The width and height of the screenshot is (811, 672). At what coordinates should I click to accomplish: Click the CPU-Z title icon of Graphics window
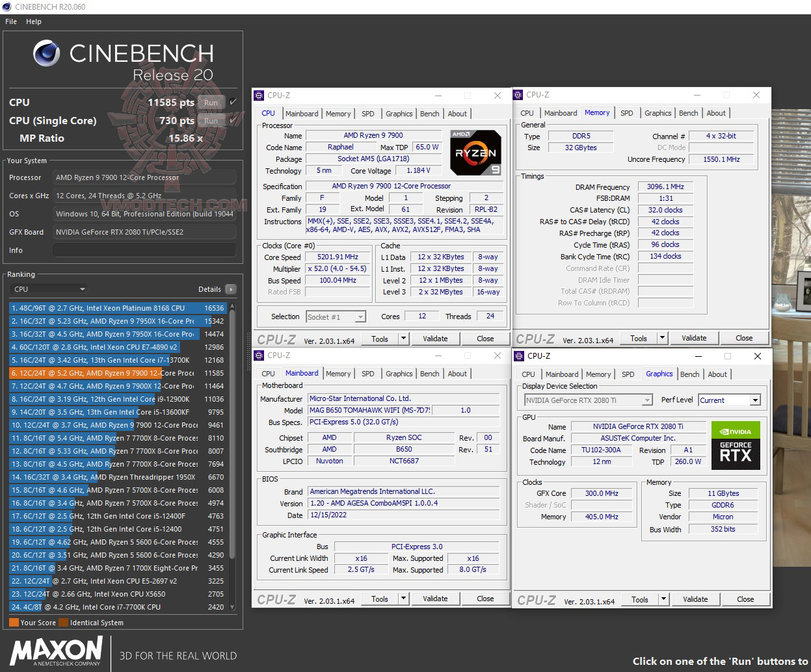coord(519,356)
